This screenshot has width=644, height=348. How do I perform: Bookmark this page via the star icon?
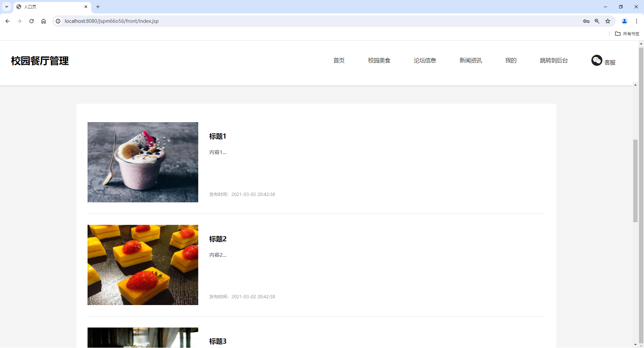(x=608, y=21)
